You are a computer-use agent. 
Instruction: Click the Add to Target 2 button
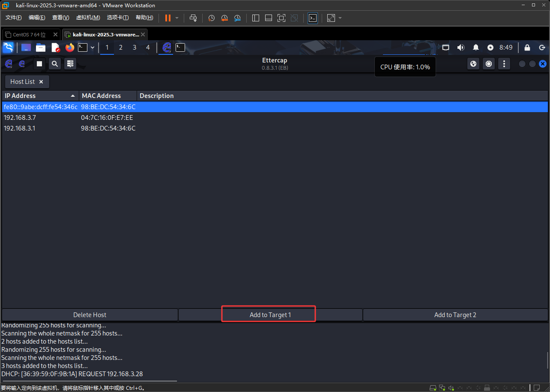coord(455,315)
